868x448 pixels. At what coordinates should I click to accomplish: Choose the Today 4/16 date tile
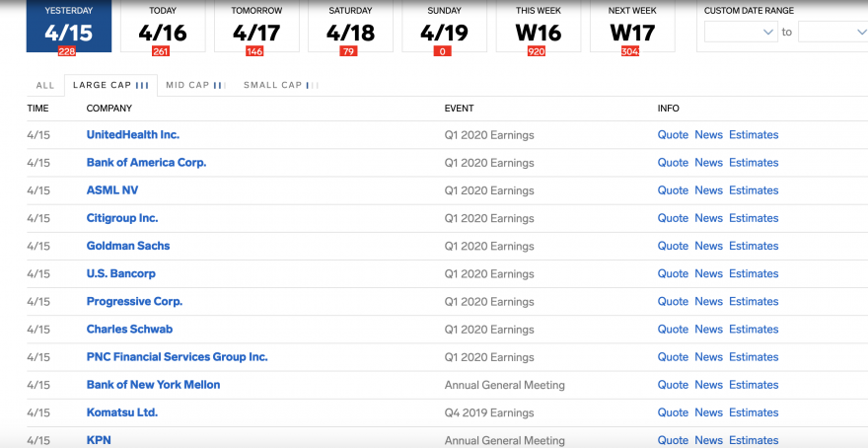[x=162, y=27]
